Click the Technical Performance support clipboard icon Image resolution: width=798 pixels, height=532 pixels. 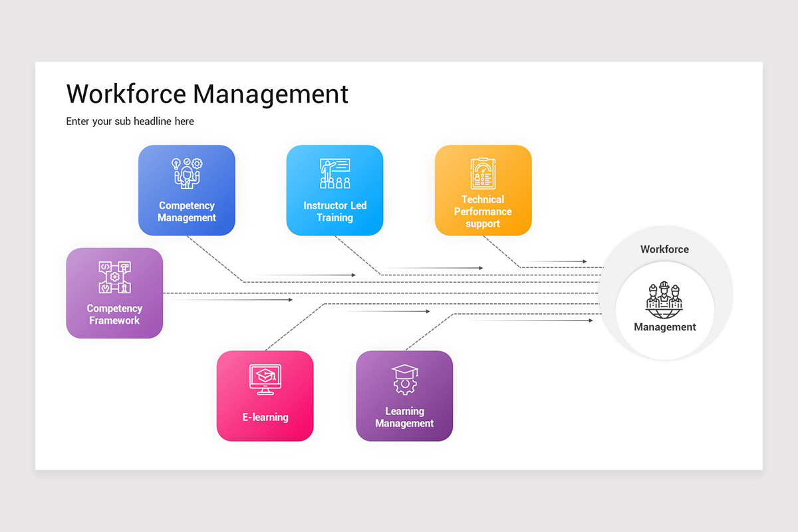pos(483,174)
